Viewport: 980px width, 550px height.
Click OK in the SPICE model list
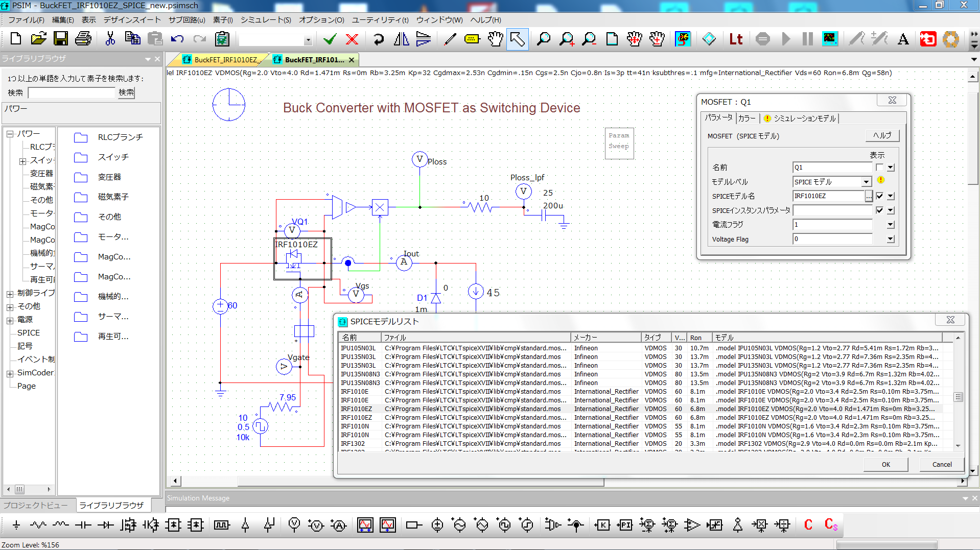point(885,464)
